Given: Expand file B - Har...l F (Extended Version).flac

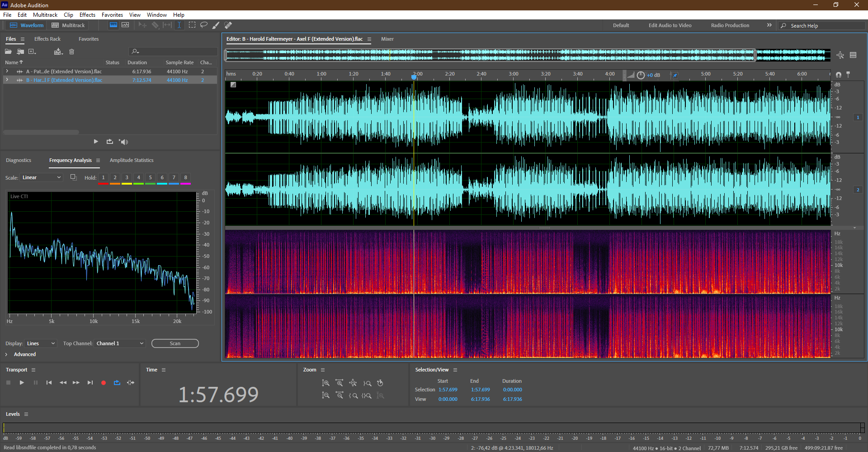Looking at the screenshot, I should tap(7, 80).
